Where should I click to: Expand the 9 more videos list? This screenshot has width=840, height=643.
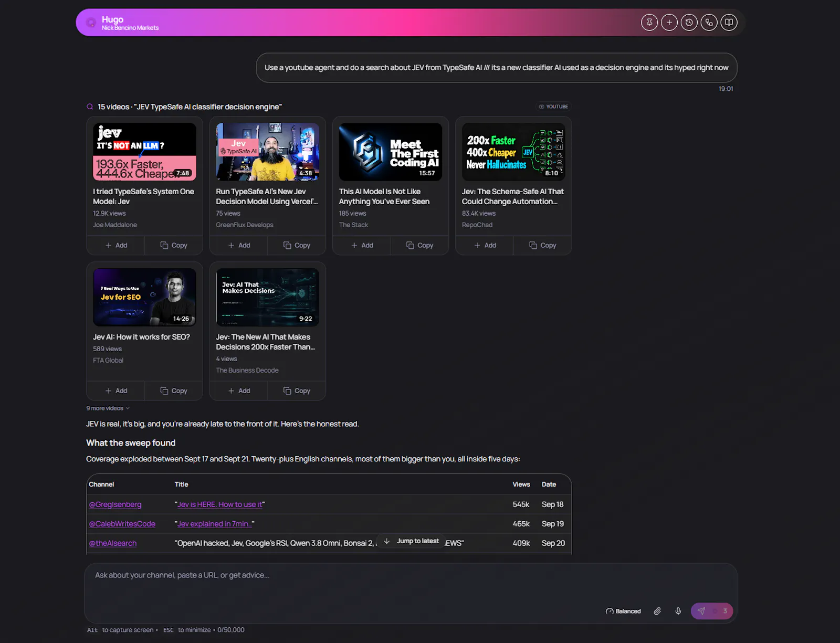(x=108, y=408)
